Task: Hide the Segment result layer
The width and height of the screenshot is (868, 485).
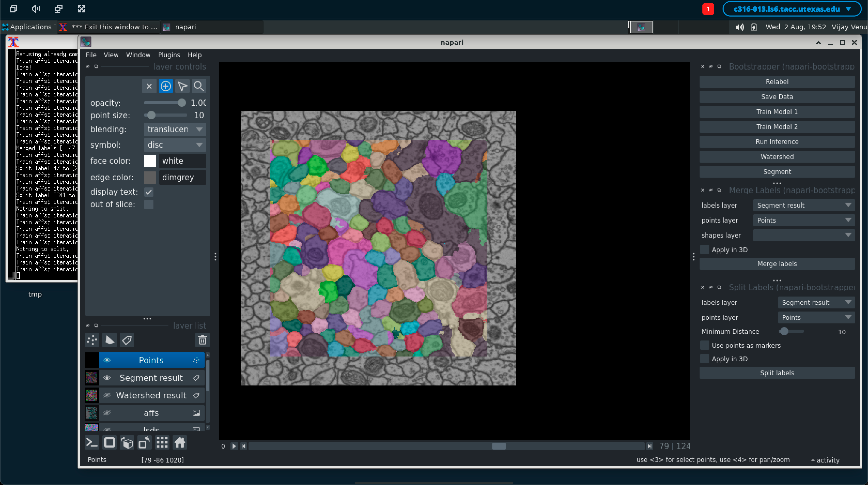Action: click(x=107, y=378)
